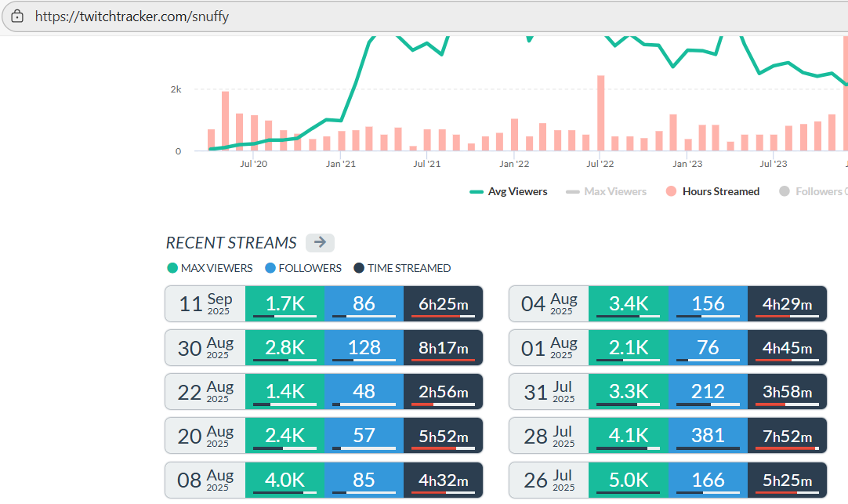Screen dimensions: 848x504
Task: Click the lock icon in address bar
Action: [x=17, y=16]
